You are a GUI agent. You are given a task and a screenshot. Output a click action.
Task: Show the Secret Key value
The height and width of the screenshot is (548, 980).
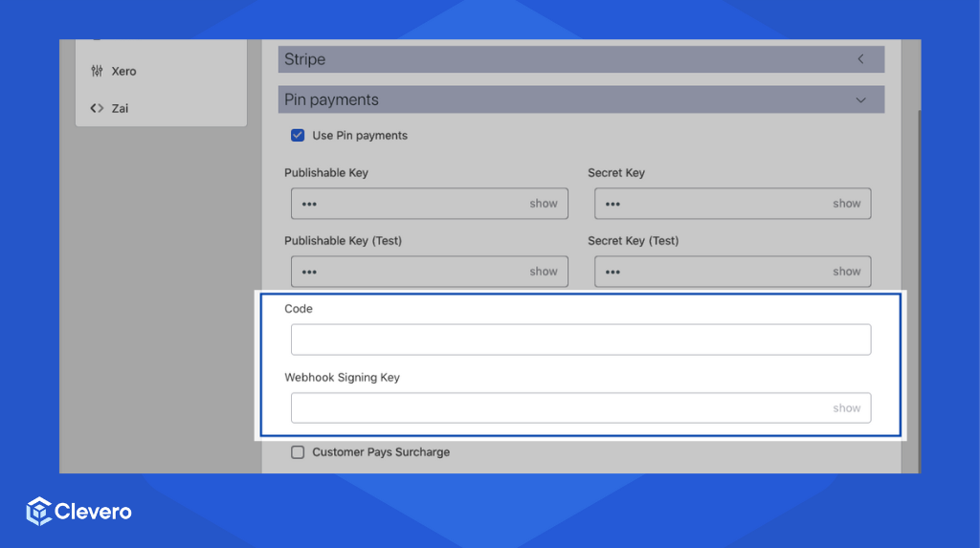tap(846, 204)
